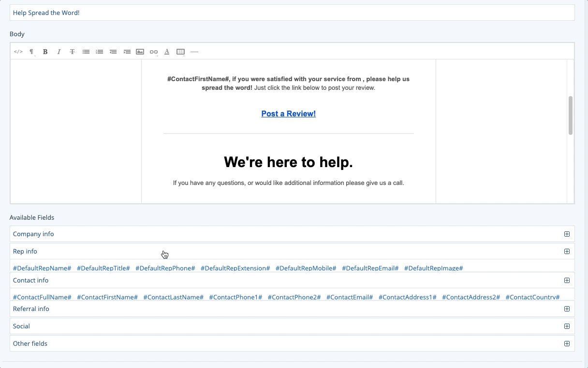Open the table insert dropdown
Screen dimensions: 588x368
(180, 52)
